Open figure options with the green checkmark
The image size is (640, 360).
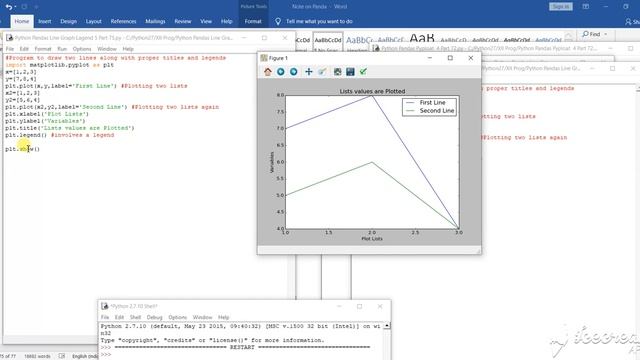pos(363,72)
